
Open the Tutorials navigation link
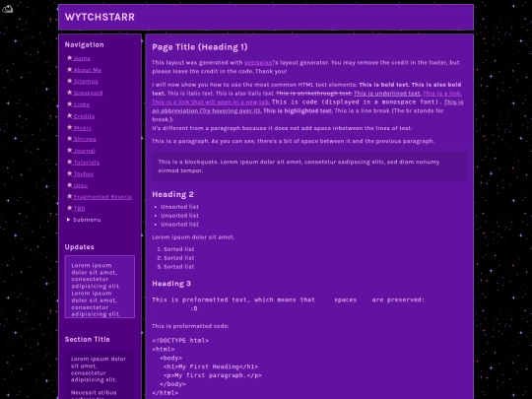point(87,163)
